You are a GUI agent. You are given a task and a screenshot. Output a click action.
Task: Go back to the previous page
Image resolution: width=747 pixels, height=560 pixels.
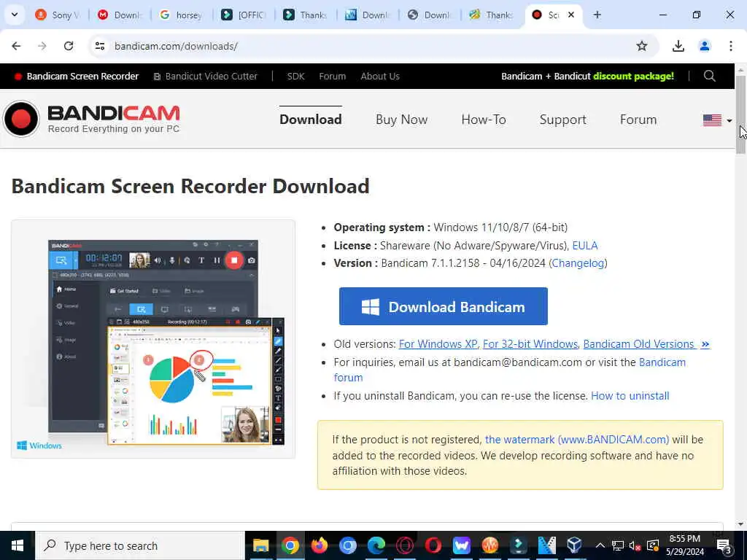click(16, 46)
